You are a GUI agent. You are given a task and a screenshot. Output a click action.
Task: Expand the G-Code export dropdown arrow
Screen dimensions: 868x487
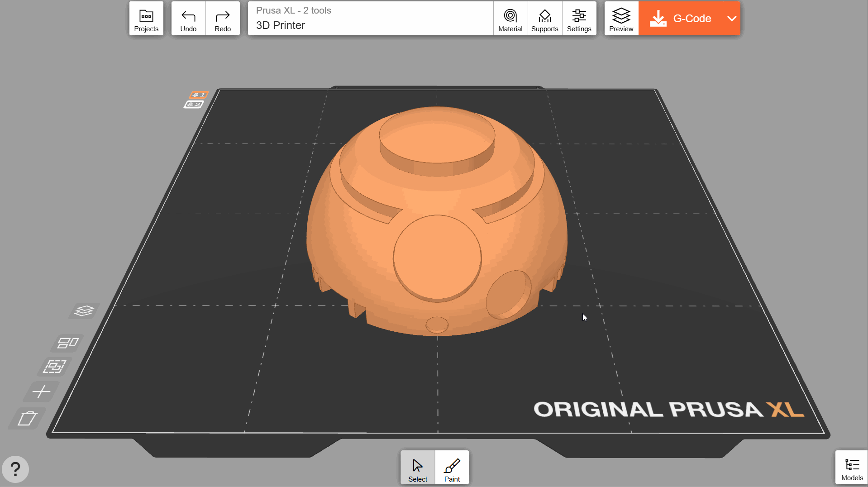coord(731,19)
